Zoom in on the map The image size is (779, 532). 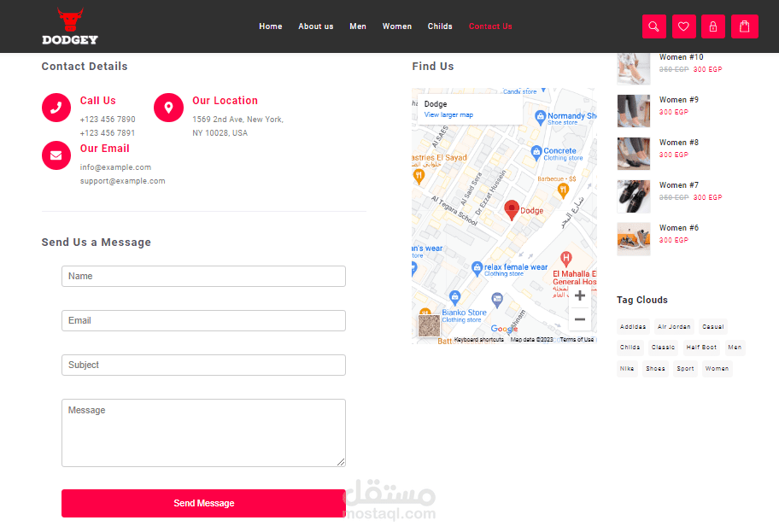point(579,295)
